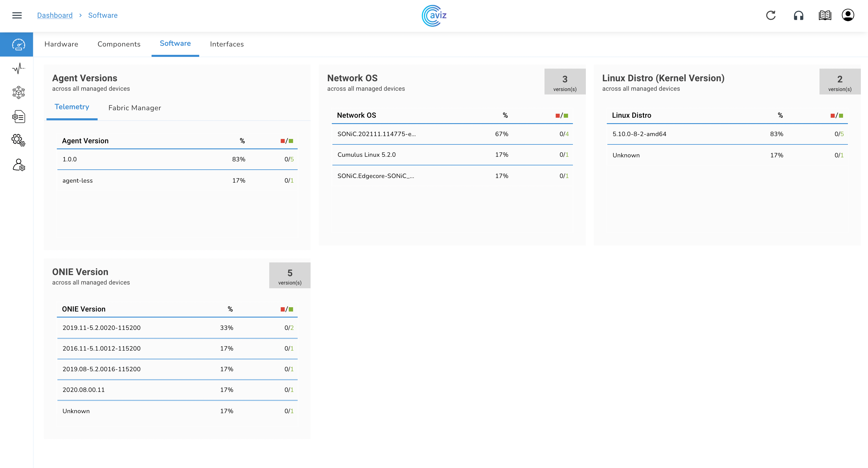
Task: Open the hamburger menu
Action: click(x=17, y=15)
